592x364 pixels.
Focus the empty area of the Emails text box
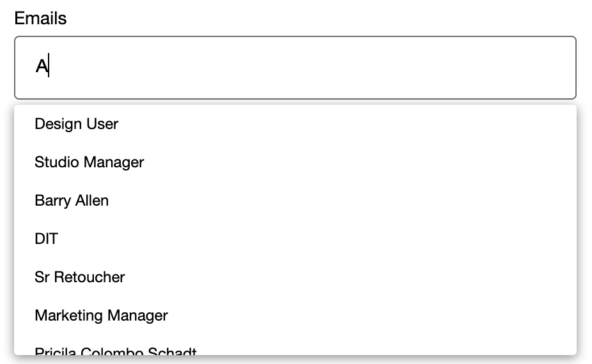(x=313, y=68)
